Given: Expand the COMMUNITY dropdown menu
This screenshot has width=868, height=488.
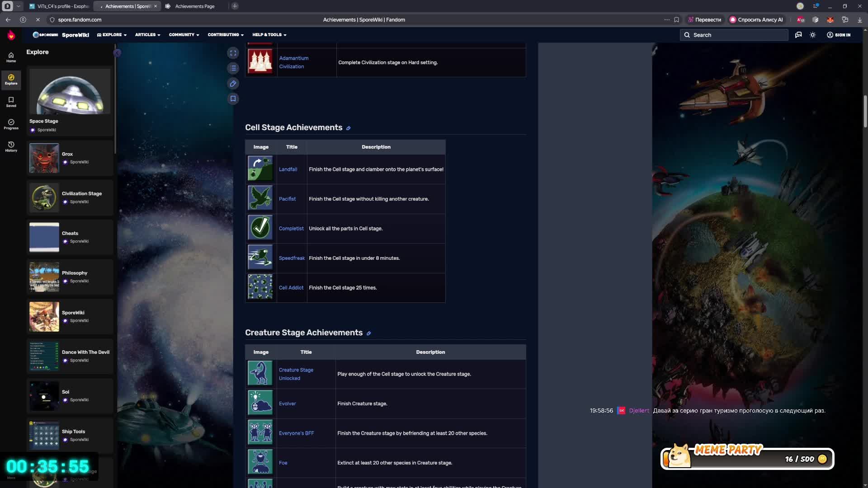Looking at the screenshot, I should [184, 35].
